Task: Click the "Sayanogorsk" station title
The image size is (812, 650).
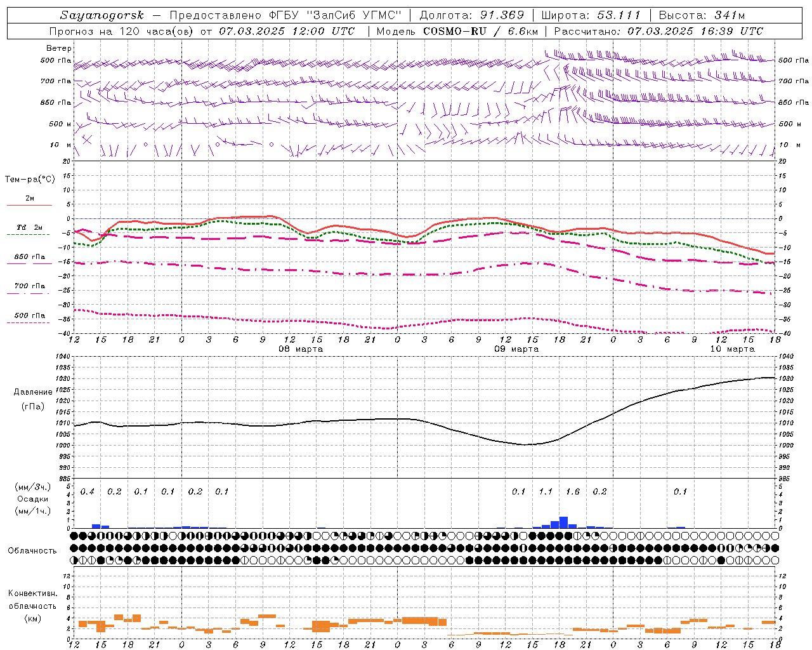Action: pos(102,15)
